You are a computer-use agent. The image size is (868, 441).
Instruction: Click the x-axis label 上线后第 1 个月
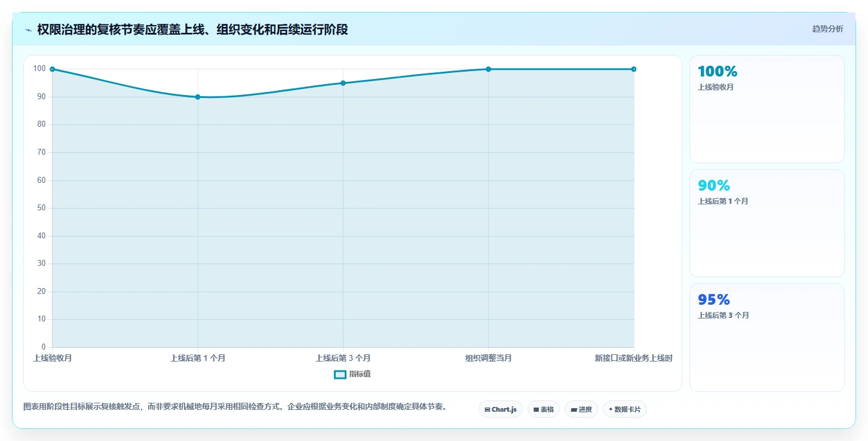point(198,358)
